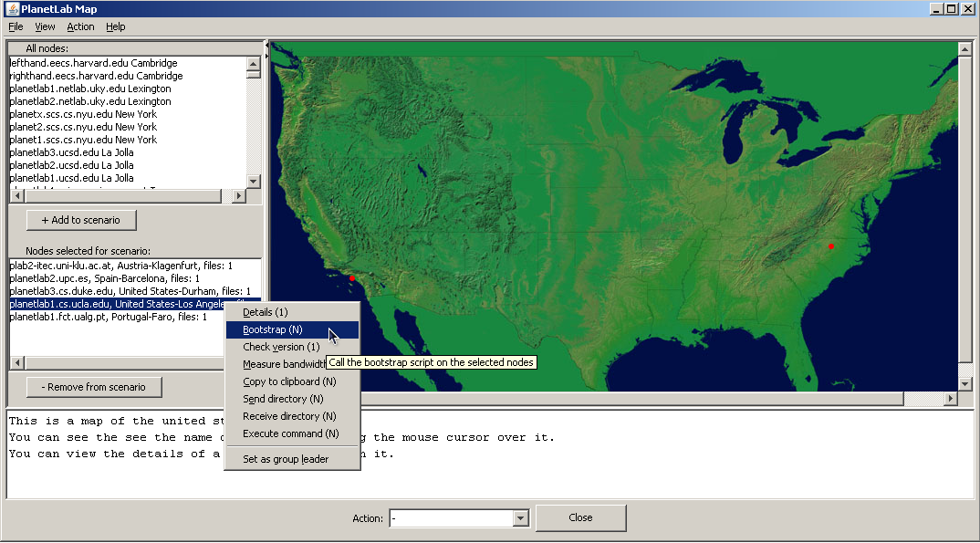980x543 pixels.
Task: Choose Bootstrap (N) from context menu
Action: pyautogui.click(x=272, y=329)
